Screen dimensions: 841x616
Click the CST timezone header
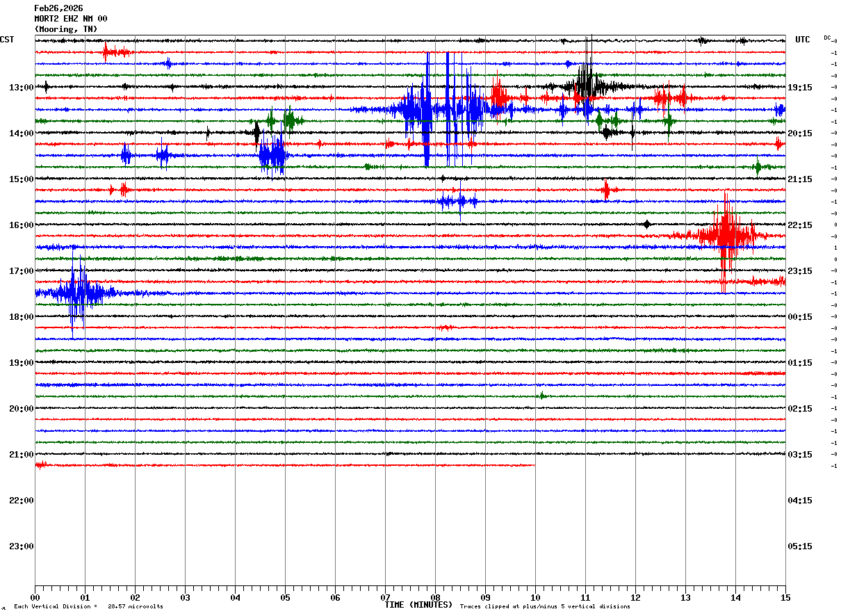(x=7, y=40)
